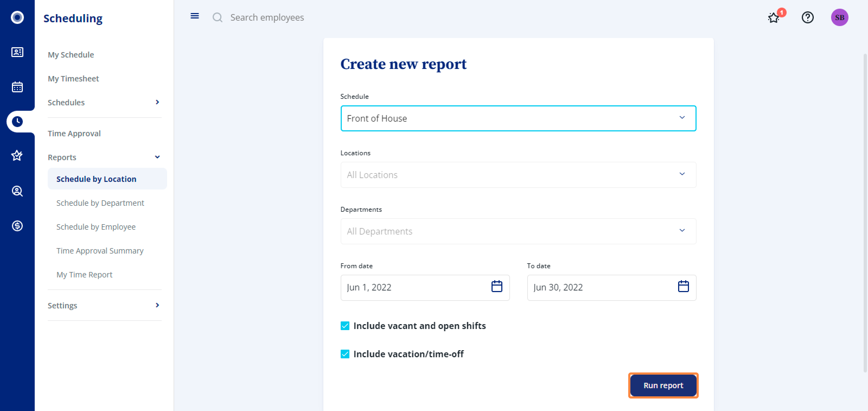
Task: Uncheck Include vacant and open shifts
Action: point(345,326)
